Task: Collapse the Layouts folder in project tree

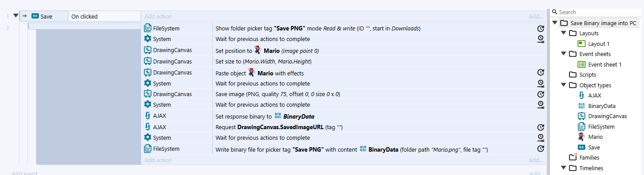Action: pyautogui.click(x=564, y=33)
